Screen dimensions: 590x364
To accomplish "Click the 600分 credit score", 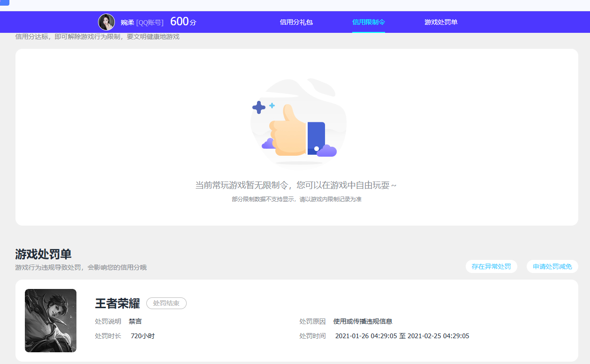I will click(x=183, y=22).
